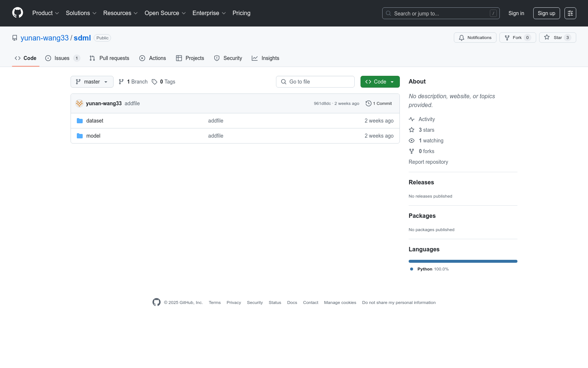Switch to the Actions tab

(153, 58)
